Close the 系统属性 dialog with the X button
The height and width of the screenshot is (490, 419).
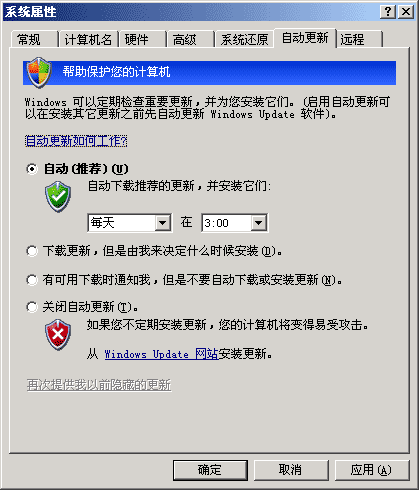pyautogui.click(x=406, y=12)
